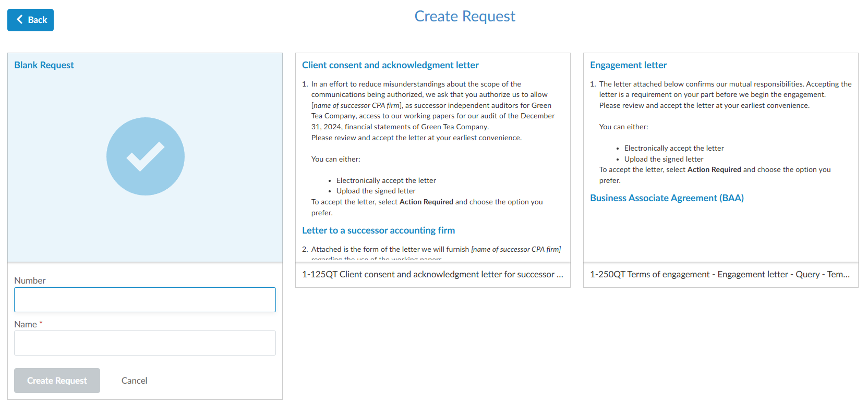Click the Create Request button
Viewport: 868px width, 404px height.
[57, 381]
